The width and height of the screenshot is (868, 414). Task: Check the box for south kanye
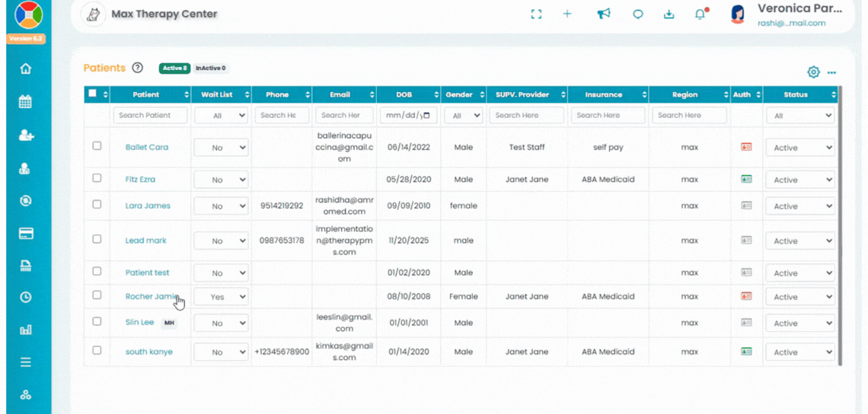pyautogui.click(x=97, y=350)
